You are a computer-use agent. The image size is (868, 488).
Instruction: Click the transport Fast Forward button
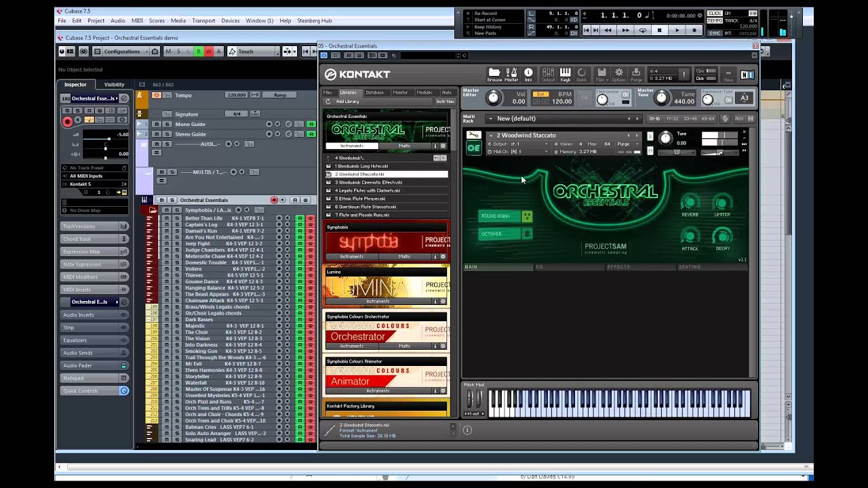pyautogui.click(x=625, y=30)
